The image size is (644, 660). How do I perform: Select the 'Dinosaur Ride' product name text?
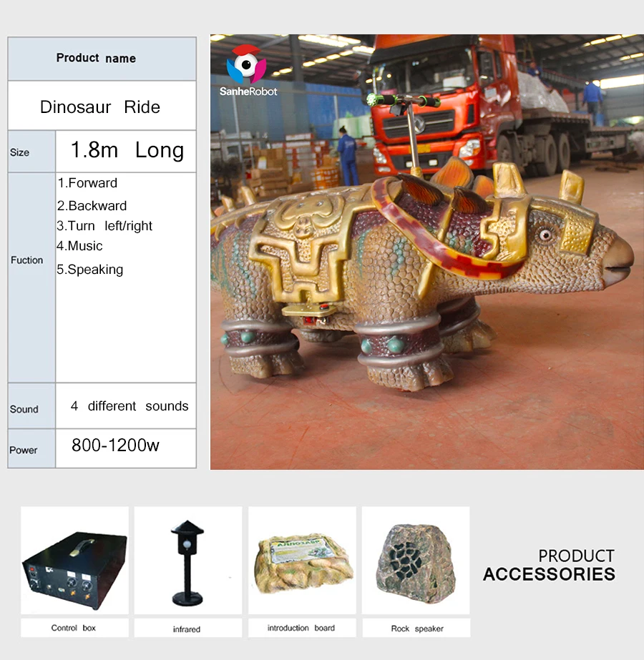click(100, 107)
